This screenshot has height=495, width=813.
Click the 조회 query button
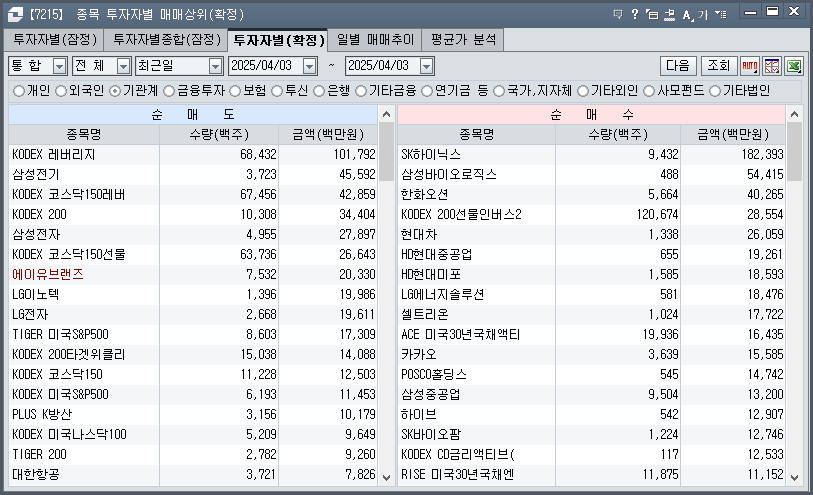719,66
